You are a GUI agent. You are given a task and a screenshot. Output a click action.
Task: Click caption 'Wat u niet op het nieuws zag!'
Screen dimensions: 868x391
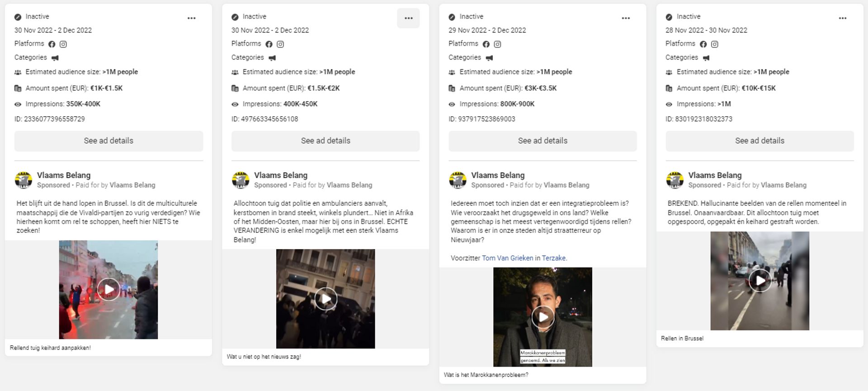(x=264, y=357)
